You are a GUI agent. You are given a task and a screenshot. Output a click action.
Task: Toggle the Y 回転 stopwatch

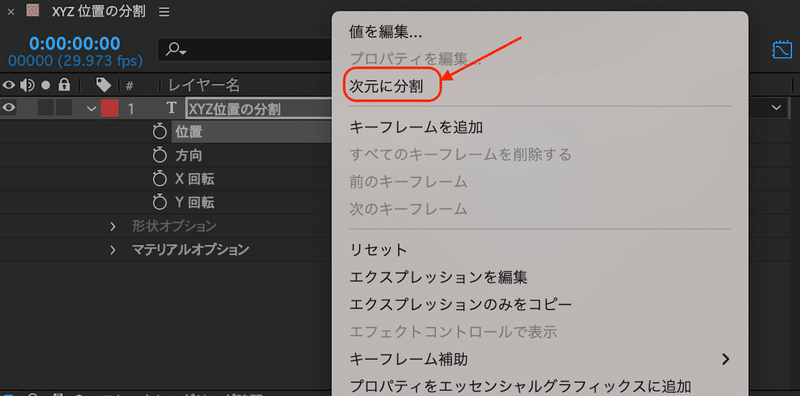pyautogui.click(x=160, y=203)
